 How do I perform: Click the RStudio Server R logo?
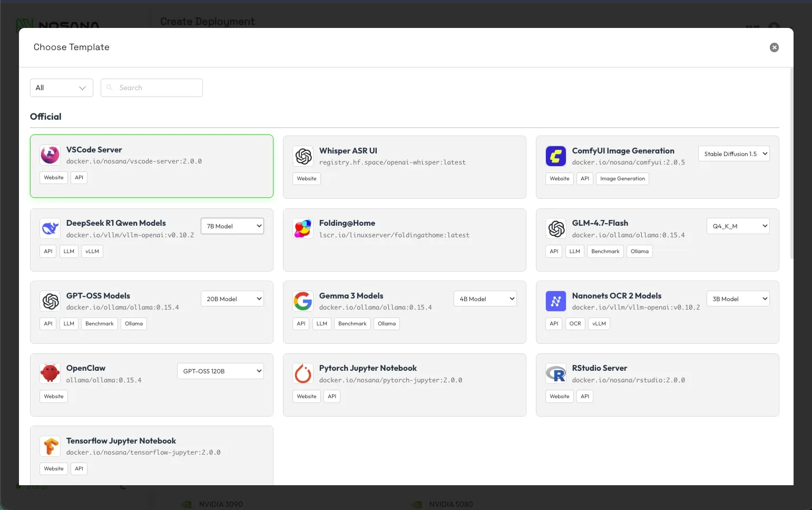click(x=556, y=373)
